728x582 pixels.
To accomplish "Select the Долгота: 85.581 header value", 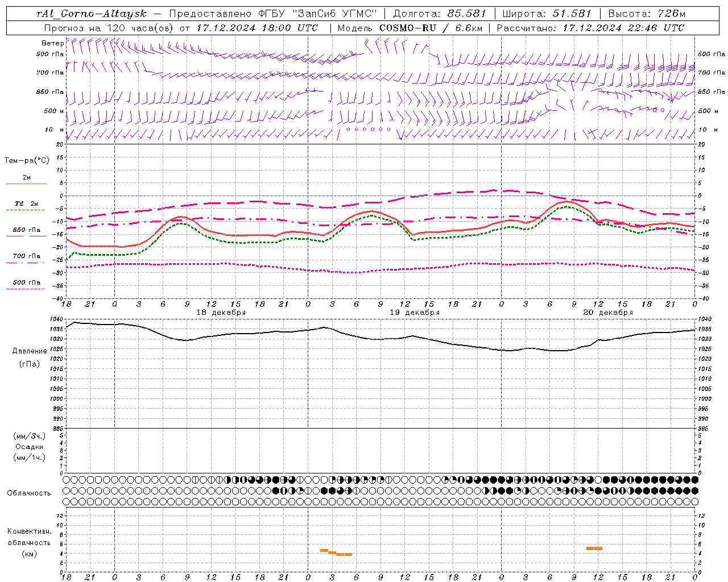I will 440,14.
